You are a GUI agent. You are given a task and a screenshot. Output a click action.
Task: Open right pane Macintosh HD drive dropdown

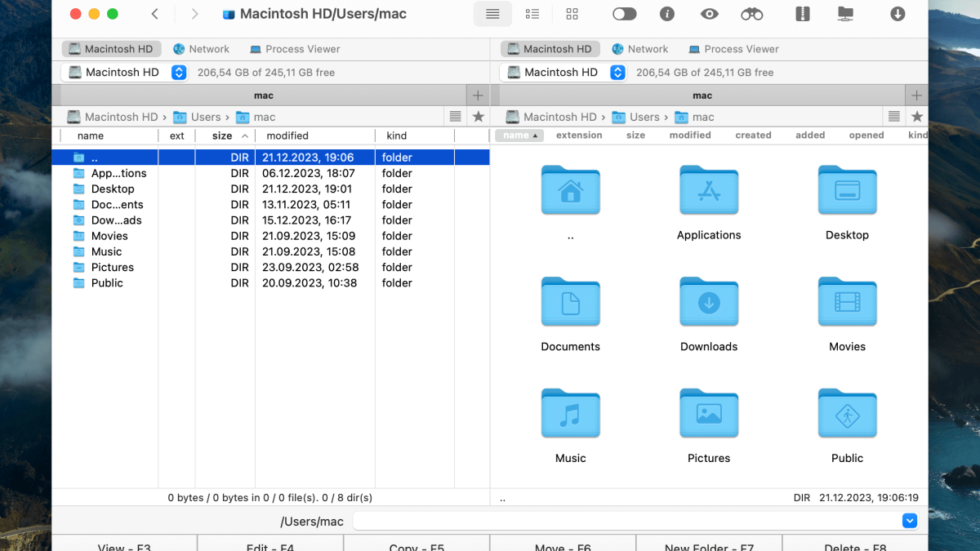point(617,73)
